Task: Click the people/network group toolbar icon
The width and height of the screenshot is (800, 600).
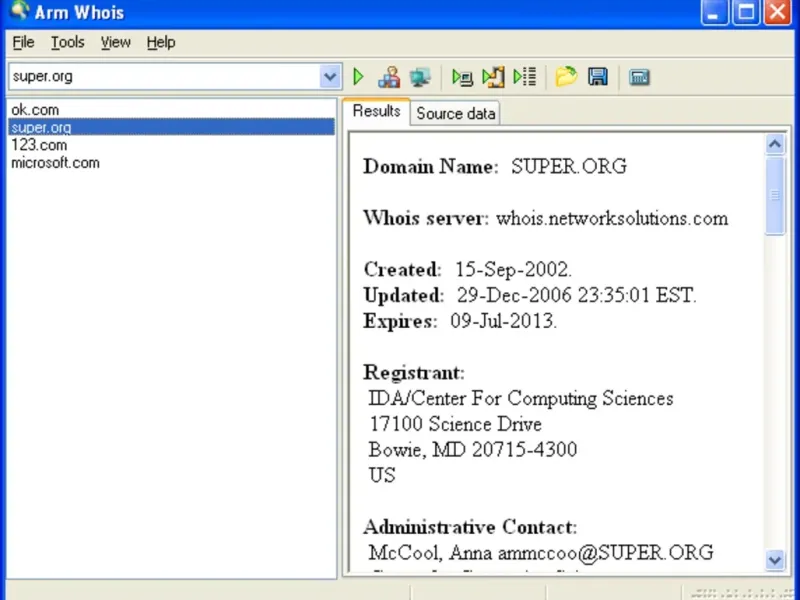Action: point(389,77)
